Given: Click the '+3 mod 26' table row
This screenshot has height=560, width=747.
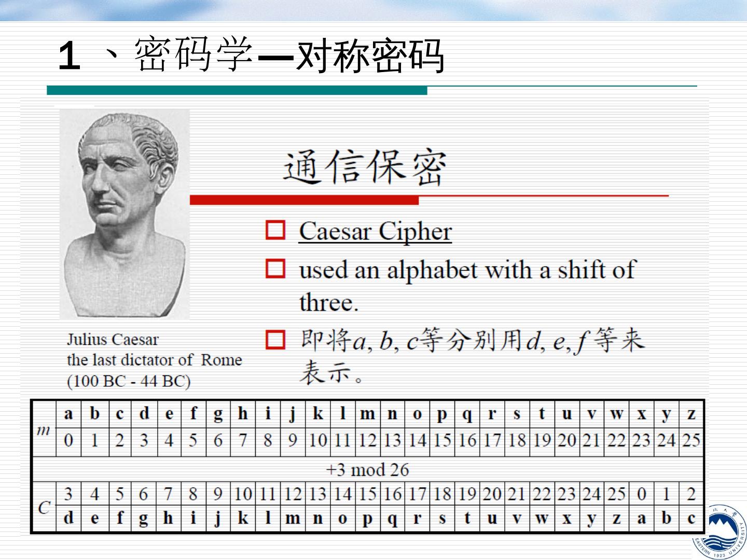Looking at the screenshot, I should click(x=367, y=470).
